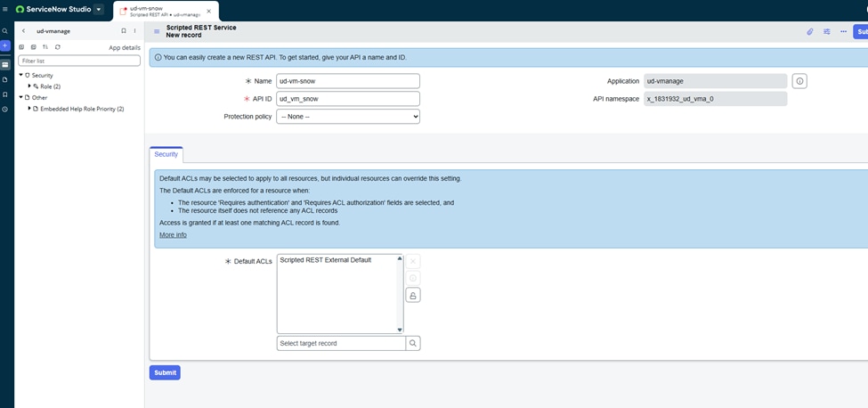Click the lookup magnifier for target record

pos(413,343)
